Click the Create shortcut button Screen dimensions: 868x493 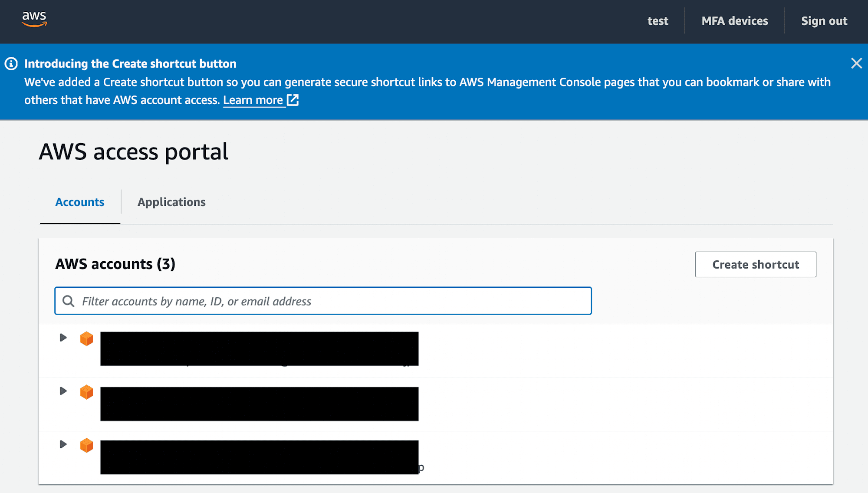pos(756,264)
